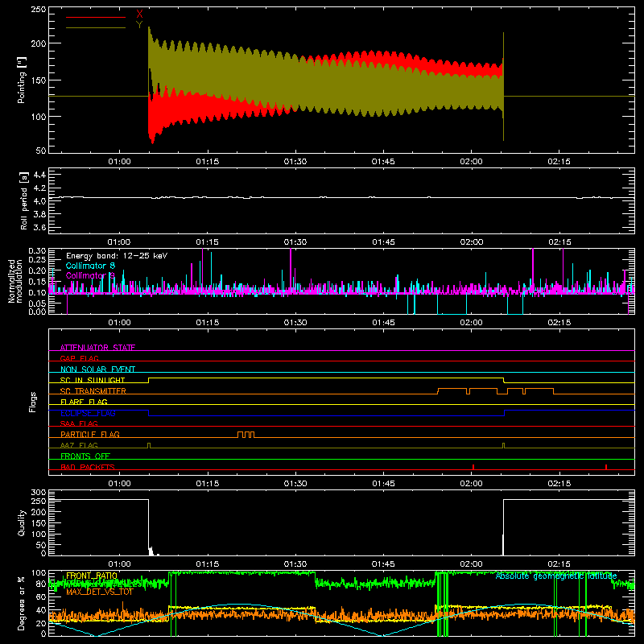The image size is (644, 644).
Task: Click the SAA_FLAG label
Action: [x=79, y=423]
